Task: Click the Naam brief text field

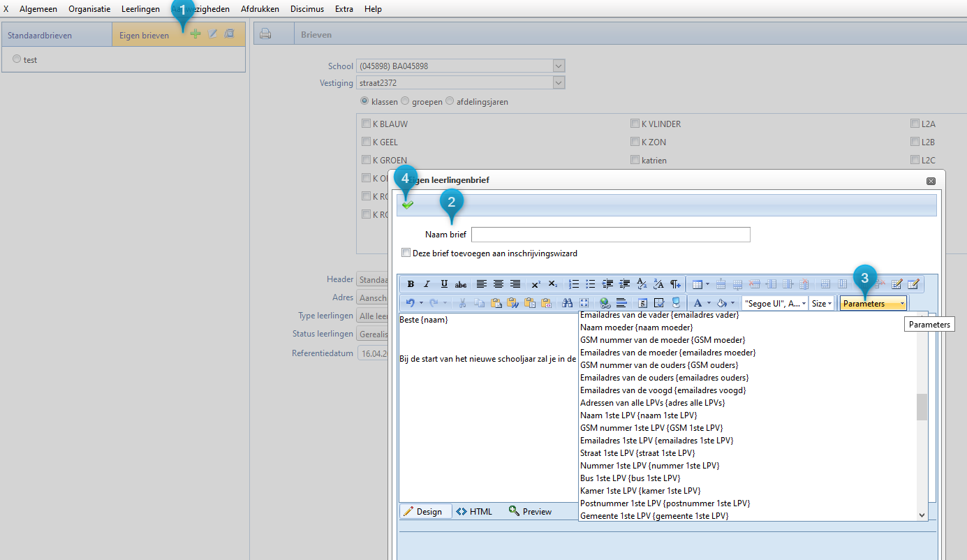Action: [x=610, y=235]
